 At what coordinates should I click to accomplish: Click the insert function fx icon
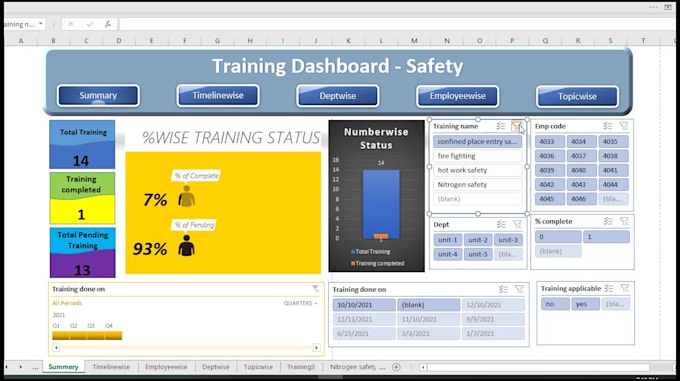pyautogui.click(x=108, y=24)
